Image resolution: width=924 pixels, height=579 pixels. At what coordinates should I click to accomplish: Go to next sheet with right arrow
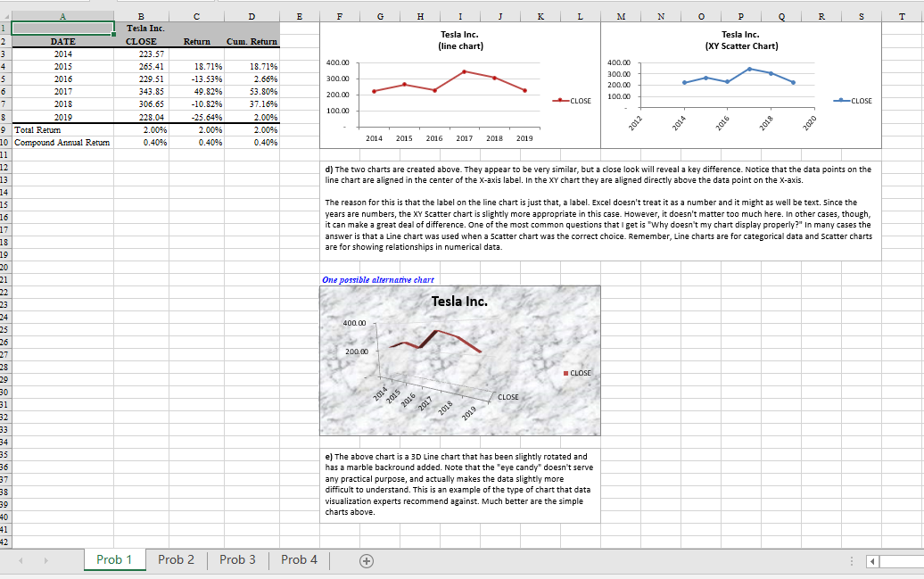pyautogui.click(x=45, y=561)
